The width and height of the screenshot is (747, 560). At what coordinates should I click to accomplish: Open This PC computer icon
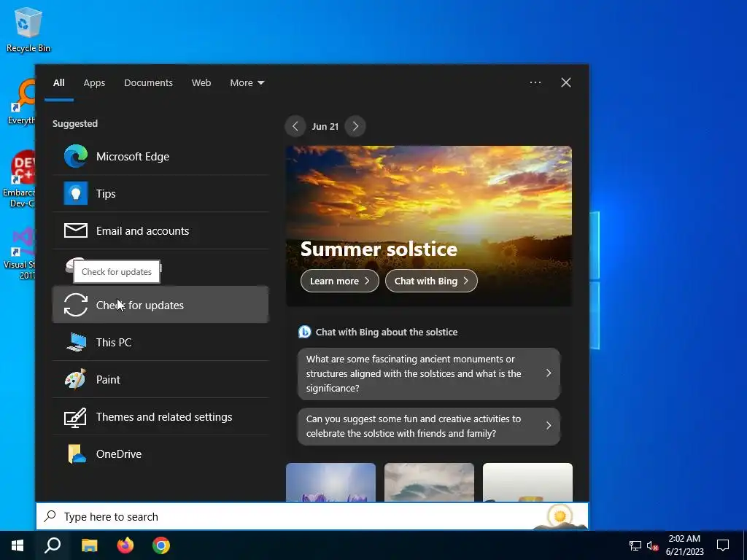point(76,342)
